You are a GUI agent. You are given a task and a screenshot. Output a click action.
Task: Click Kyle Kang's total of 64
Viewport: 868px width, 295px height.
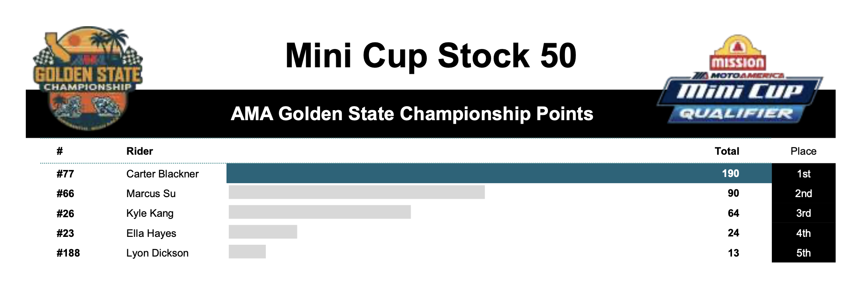click(x=733, y=213)
